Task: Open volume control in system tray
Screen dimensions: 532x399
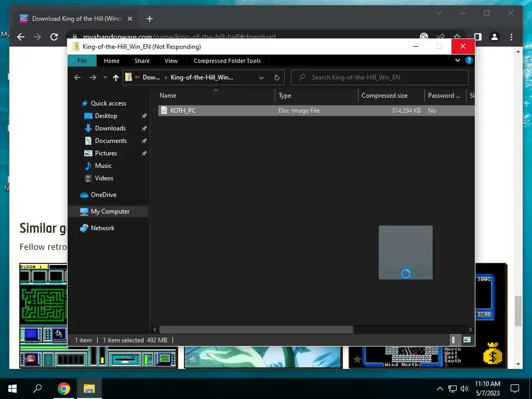Action: 464,389
